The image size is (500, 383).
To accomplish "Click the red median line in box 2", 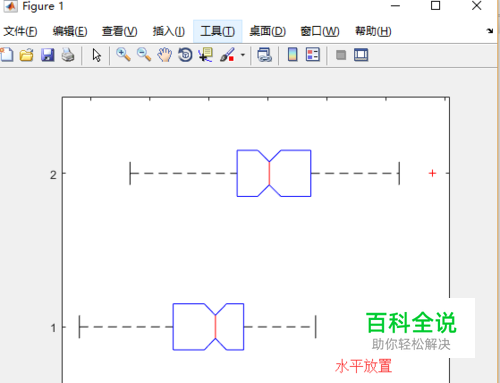I will (269, 173).
